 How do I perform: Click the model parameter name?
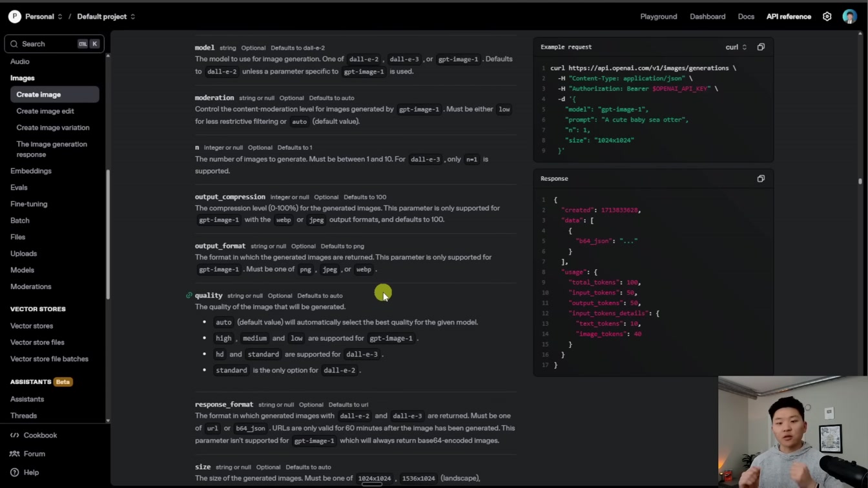click(x=205, y=48)
